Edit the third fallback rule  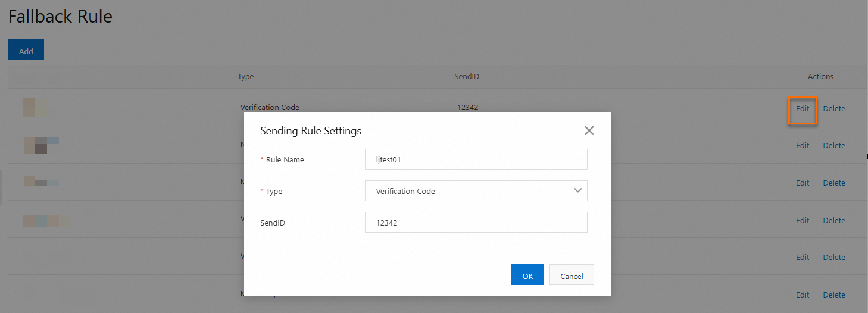pos(803,183)
